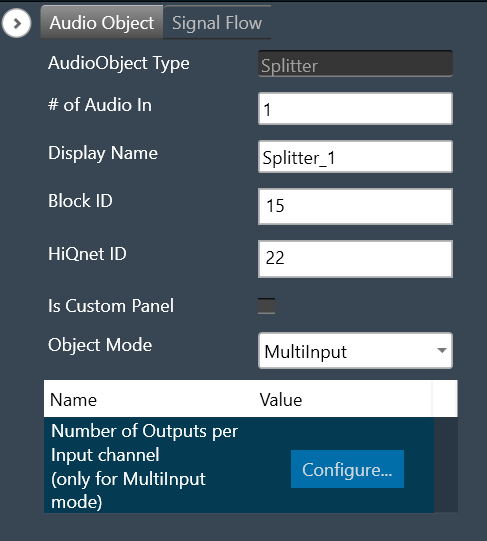Click the HiQnet ID label
487x541 pixels.
pos(87,254)
